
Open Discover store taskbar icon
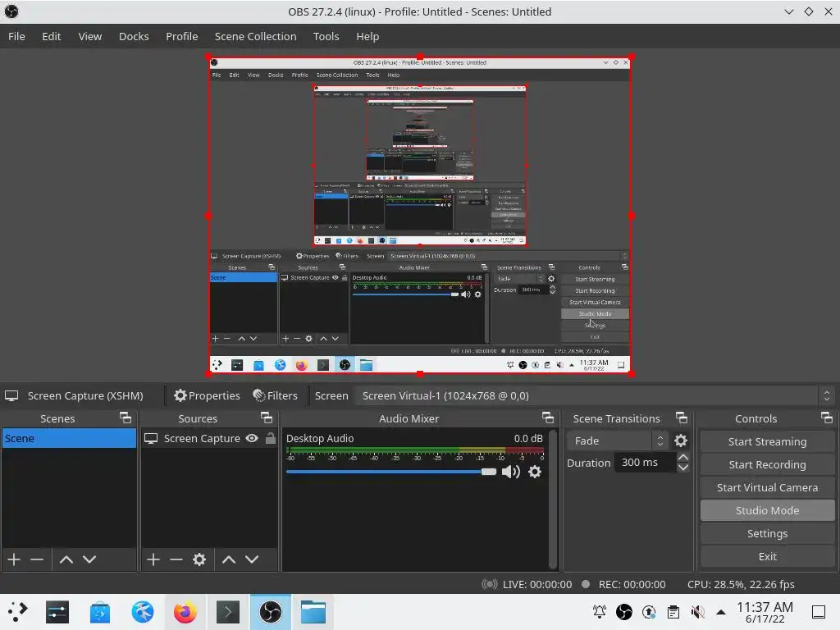(x=99, y=612)
